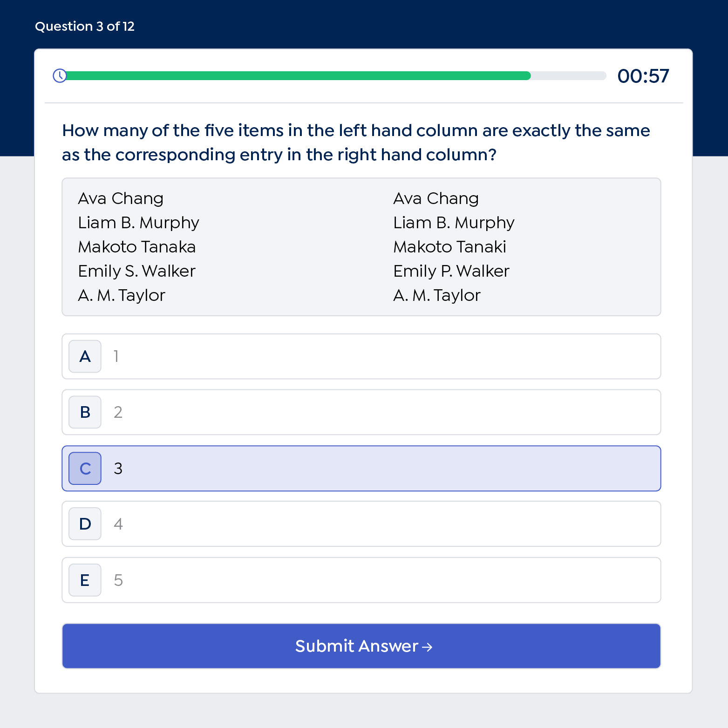This screenshot has width=728, height=728.
Task: Click the green time progress bar
Action: 298,75
